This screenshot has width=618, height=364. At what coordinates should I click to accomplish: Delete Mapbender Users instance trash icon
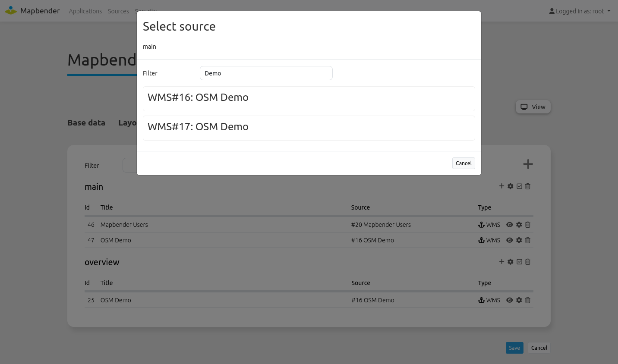528,225
